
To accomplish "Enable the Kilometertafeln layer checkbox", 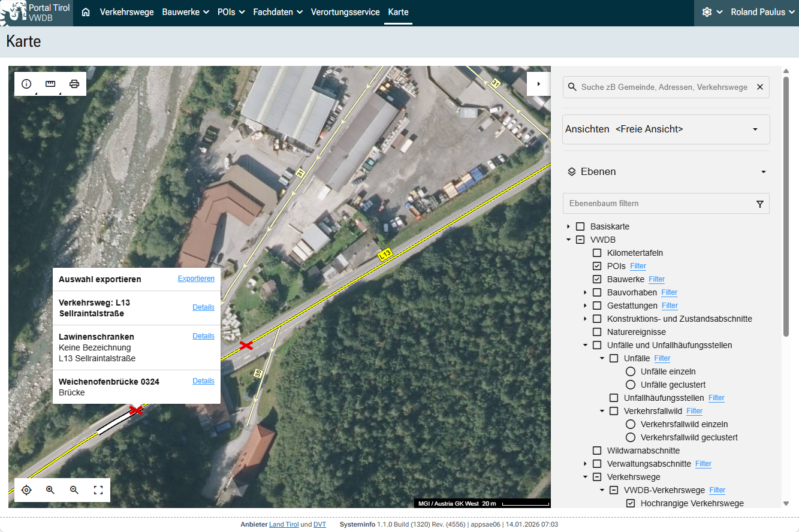I will (597, 253).
